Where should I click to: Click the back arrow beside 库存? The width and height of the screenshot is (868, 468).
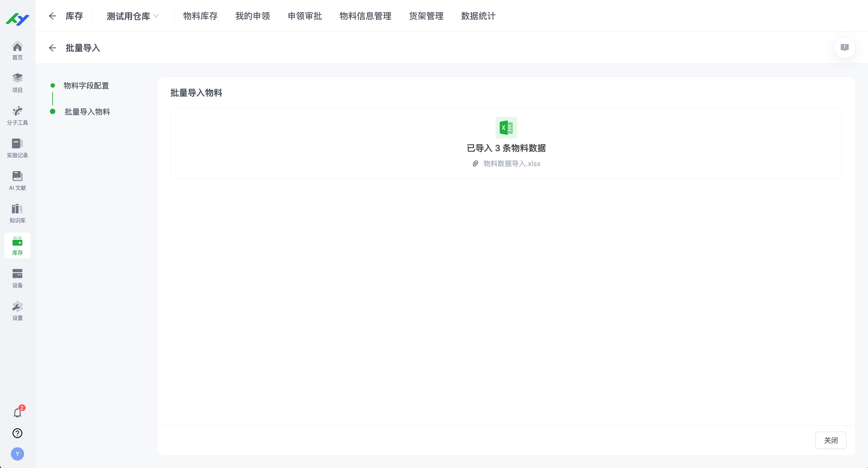(53, 16)
